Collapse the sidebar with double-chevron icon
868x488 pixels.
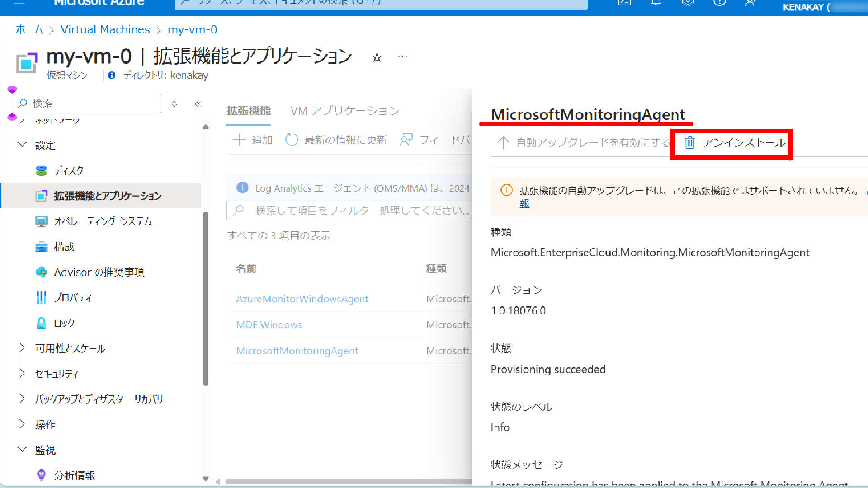tap(198, 104)
